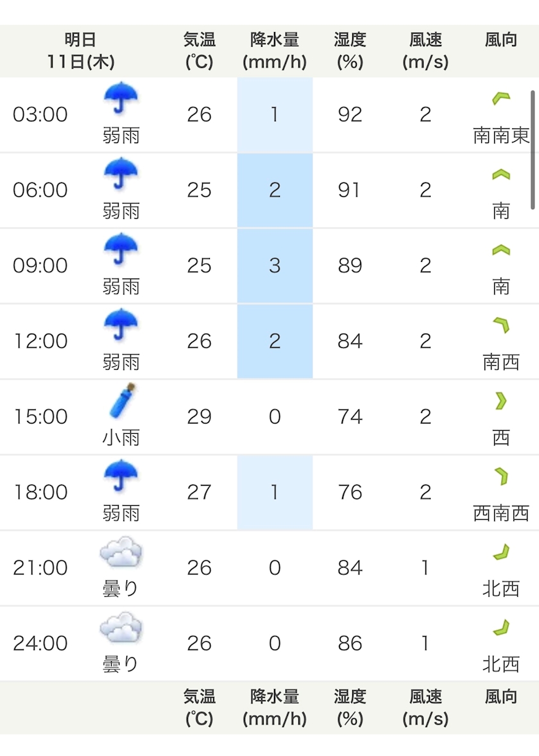539x756 pixels.
Task: Click the 明日 11日(木) date header
Action: pyautogui.click(x=81, y=51)
